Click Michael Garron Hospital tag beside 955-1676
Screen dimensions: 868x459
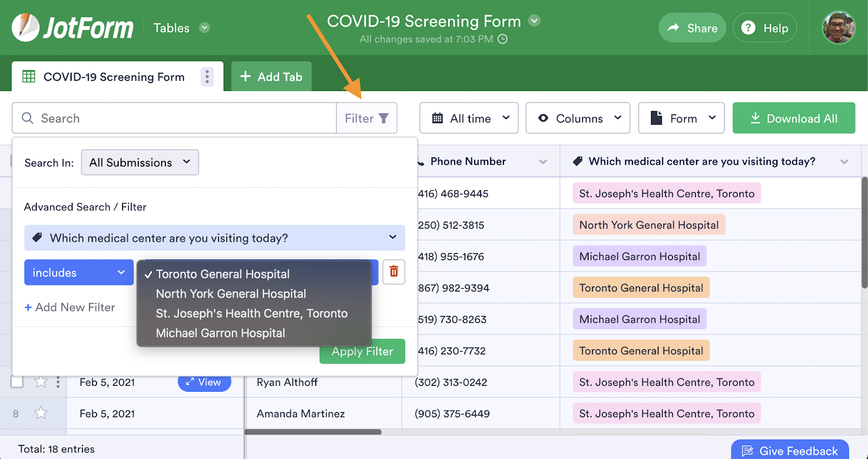[640, 256]
